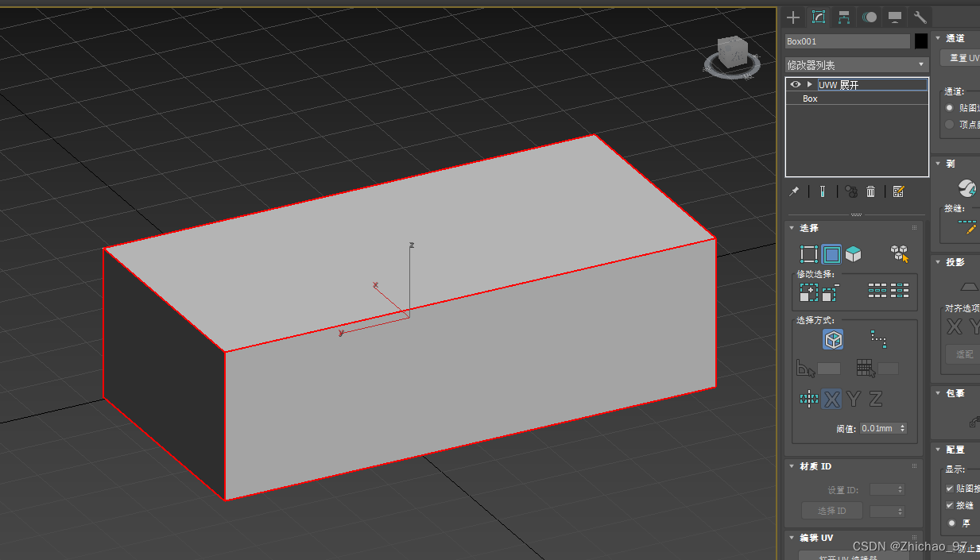This screenshot has height=560, width=980.
Task: Click the Grow selection icon
Action: click(808, 293)
